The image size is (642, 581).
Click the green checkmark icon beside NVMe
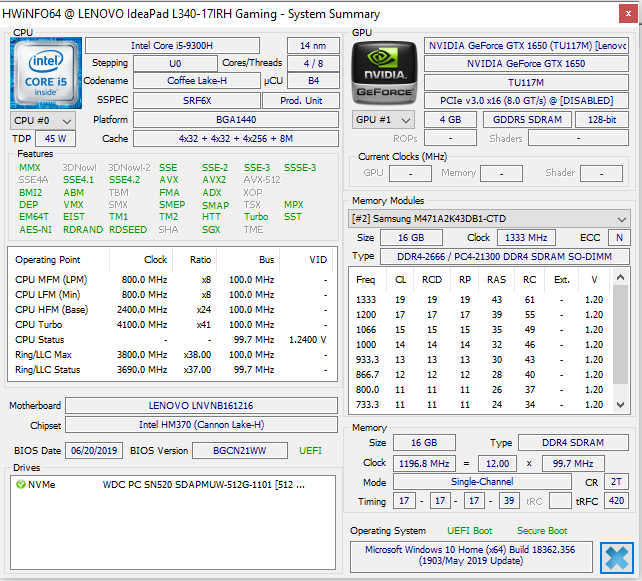(21, 485)
